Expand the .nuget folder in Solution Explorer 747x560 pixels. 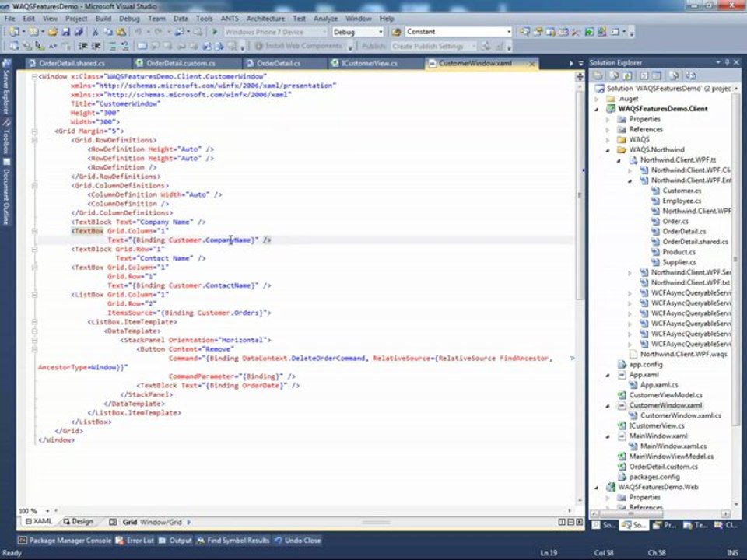pyautogui.click(x=597, y=99)
